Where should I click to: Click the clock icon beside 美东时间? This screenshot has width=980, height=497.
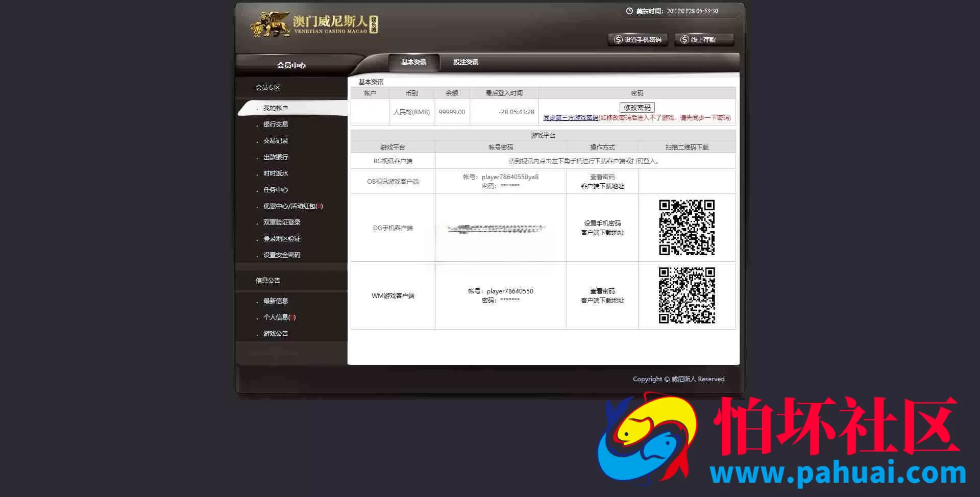pos(629,11)
